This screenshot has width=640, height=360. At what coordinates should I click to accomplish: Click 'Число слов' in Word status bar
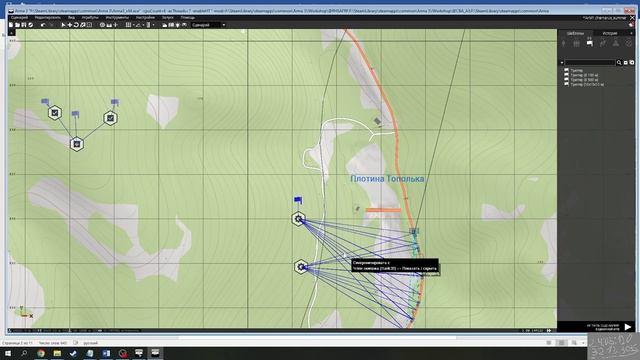(53, 343)
